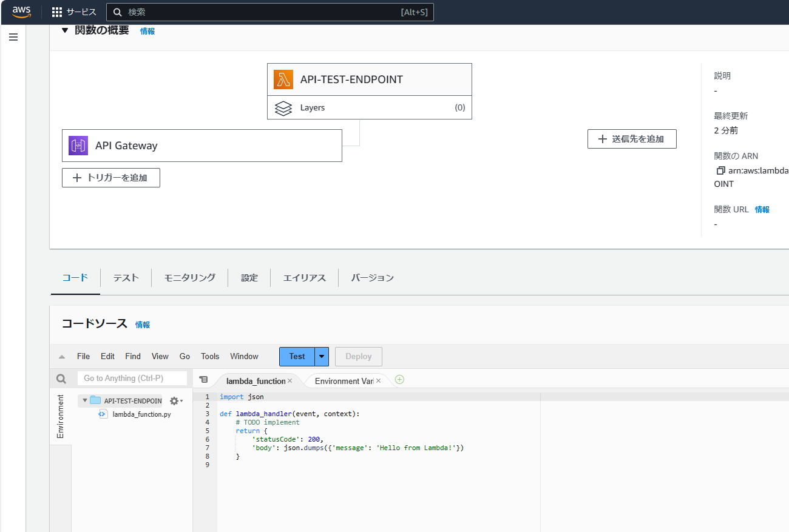This screenshot has height=532, width=789.
Task: Click the search magnifier icon in top bar
Action: [x=118, y=12]
